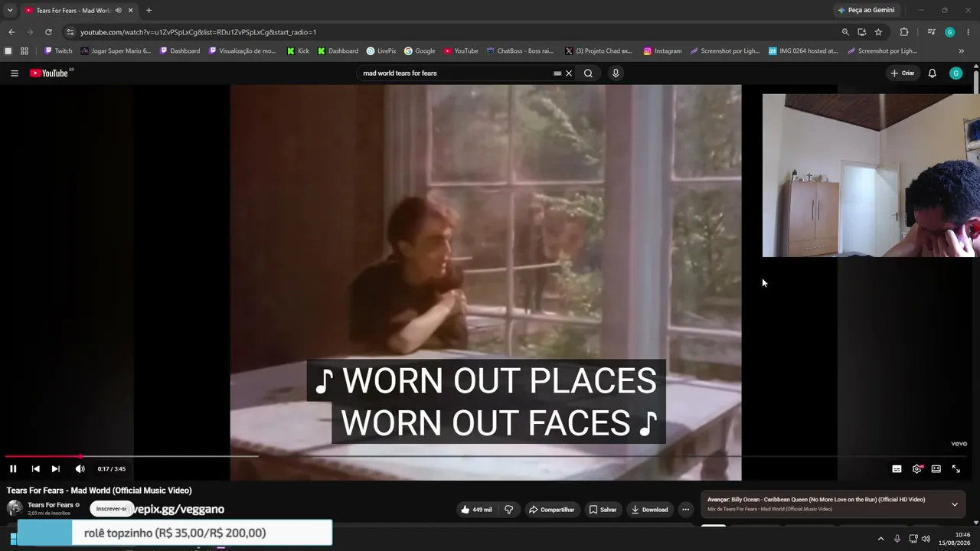Open the YouTube guide hamburger menu

coord(15,73)
